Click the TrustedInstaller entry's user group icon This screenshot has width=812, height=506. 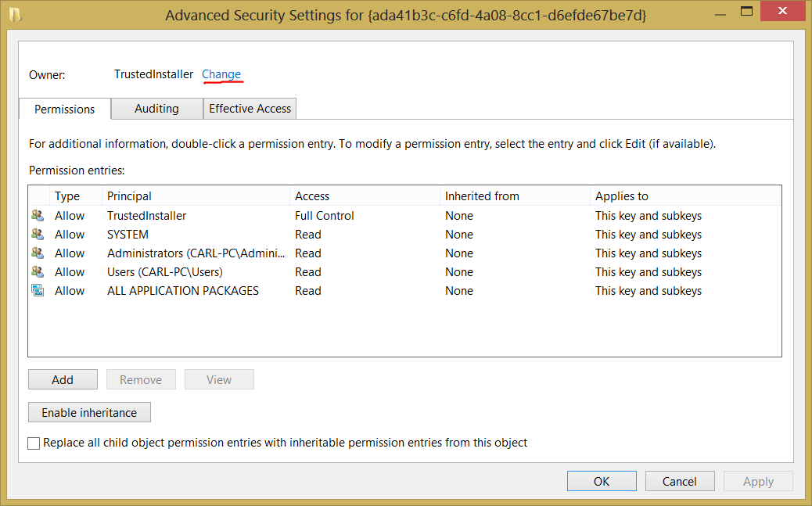click(x=38, y=215)
